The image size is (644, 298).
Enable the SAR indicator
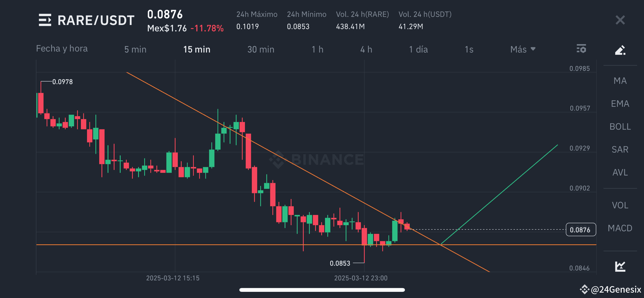pos(620,149)
